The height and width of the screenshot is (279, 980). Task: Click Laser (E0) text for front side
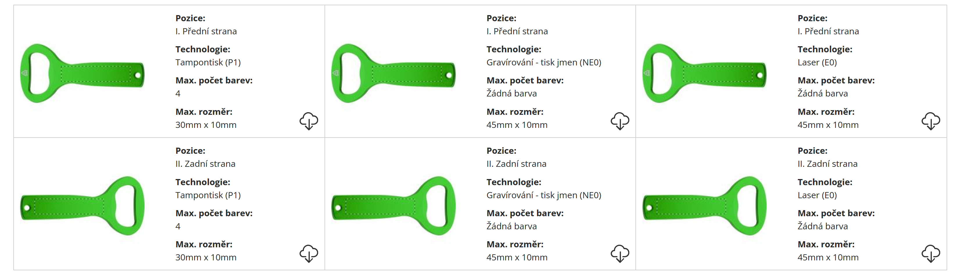point(817,62)
